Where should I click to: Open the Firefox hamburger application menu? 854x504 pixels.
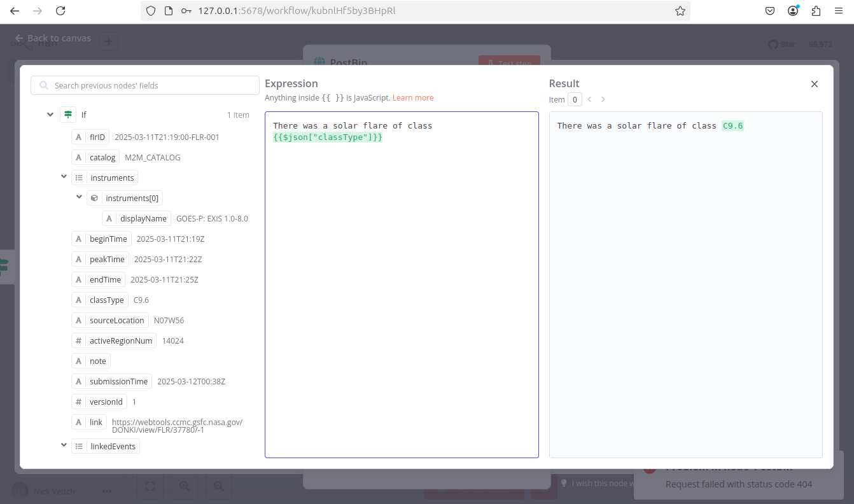coord(838,11)
